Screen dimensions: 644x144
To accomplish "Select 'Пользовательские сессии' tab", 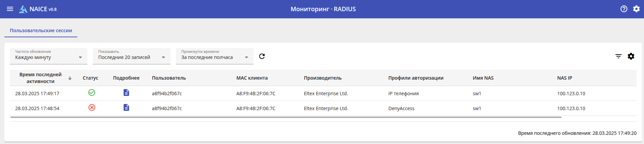I will pyautogui.click(x=41, y=30).
